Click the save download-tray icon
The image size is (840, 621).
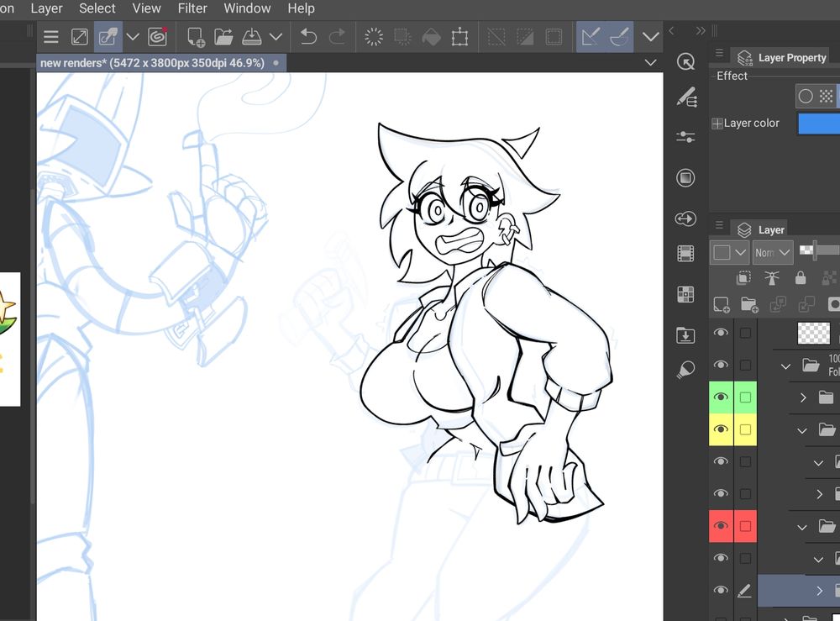[x=251, y=37]
